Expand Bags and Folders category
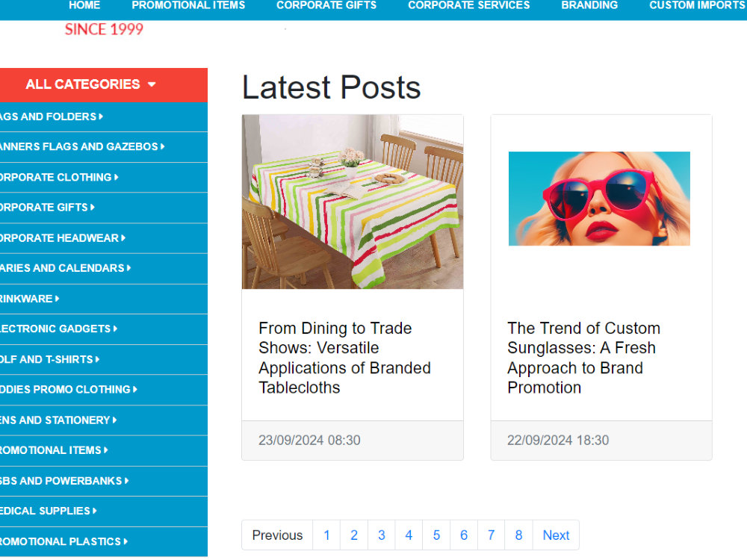The image size is (747, 560). 104,116
